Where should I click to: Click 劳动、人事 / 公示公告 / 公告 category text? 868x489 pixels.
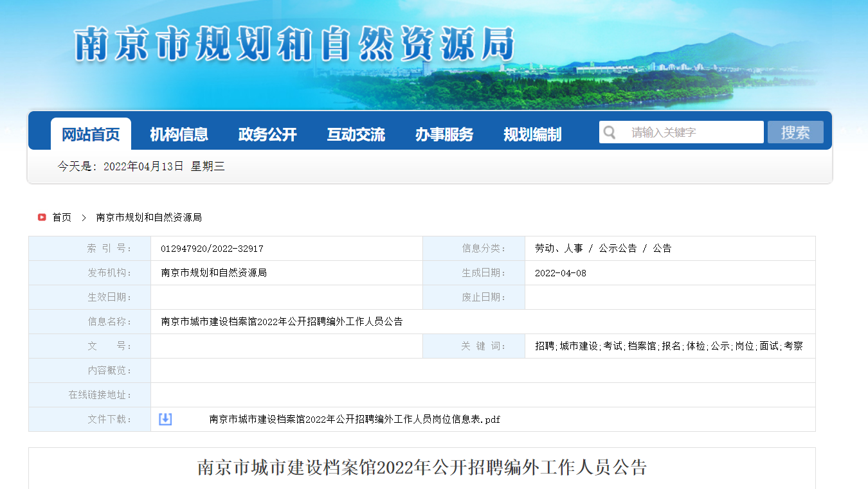coord(603,249)
